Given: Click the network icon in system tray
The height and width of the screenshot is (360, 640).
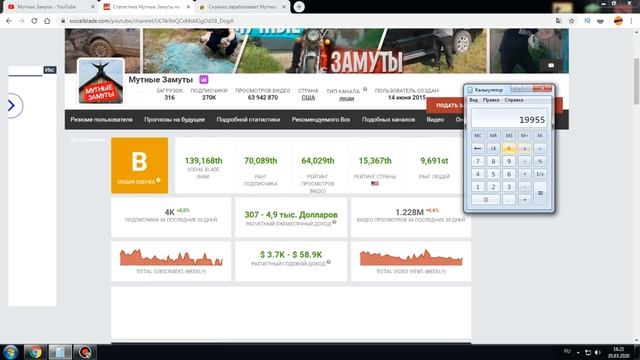Looking at the screenshot, I should [588, 352].
